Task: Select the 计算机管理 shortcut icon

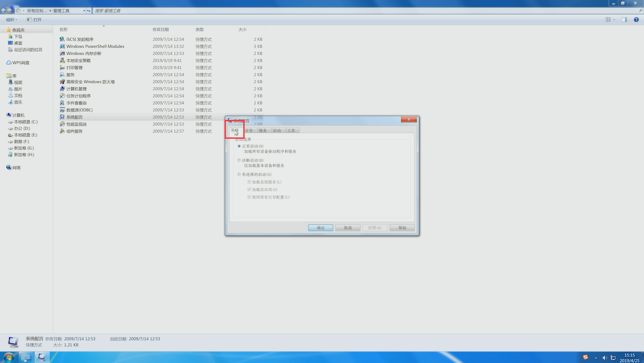Action: pyautogui.click(x=62, y=89)
